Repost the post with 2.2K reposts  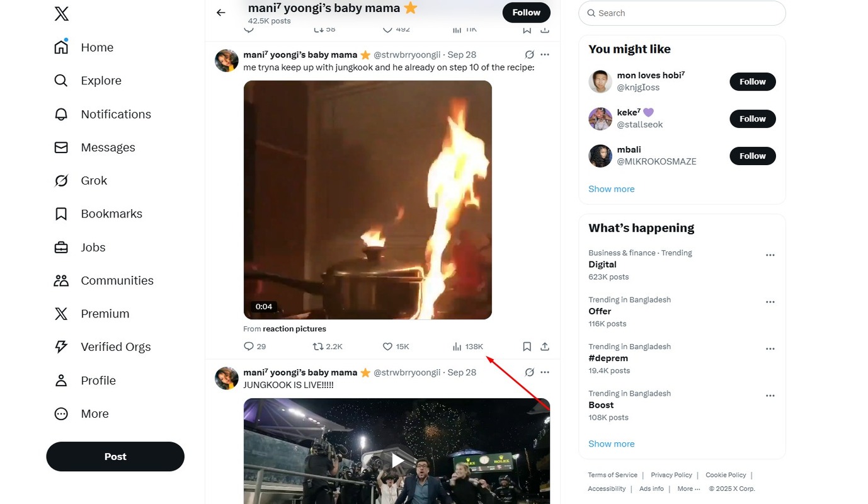coord(319,346)
